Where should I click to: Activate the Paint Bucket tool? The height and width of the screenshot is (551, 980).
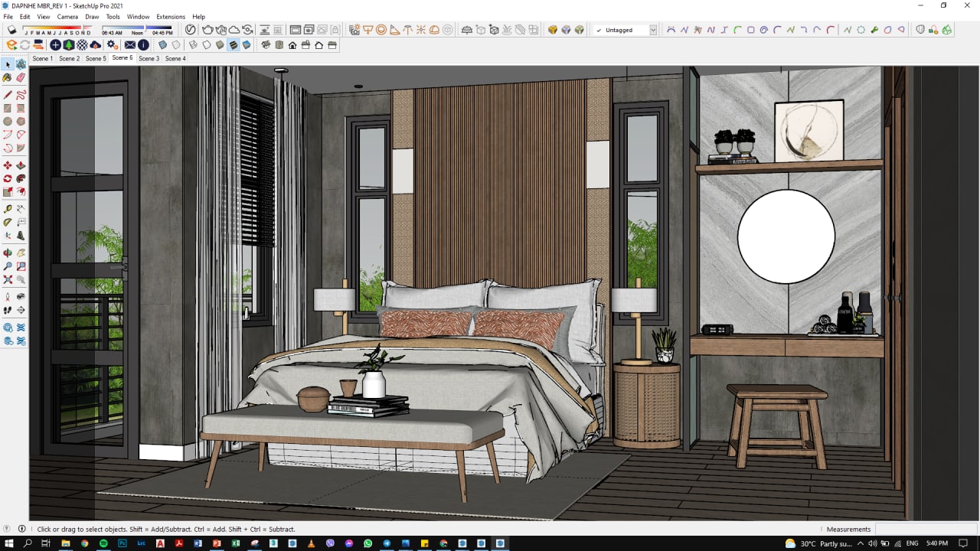[x=6, y=77]
